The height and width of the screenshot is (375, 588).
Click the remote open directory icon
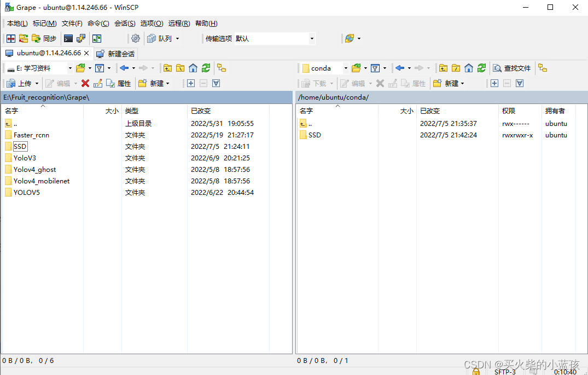(356, 68)
